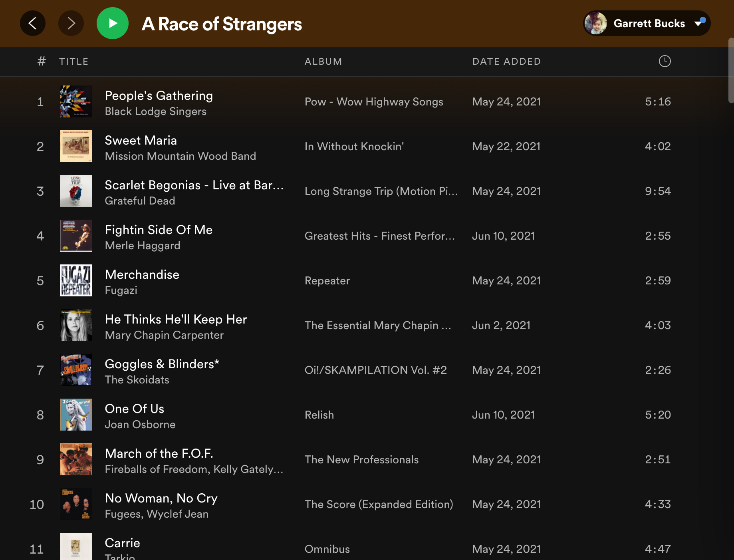Open album Greatest Hits - Finest Perfor…
The height and width of the screenshot is (560, 734).
click(380, 236)
